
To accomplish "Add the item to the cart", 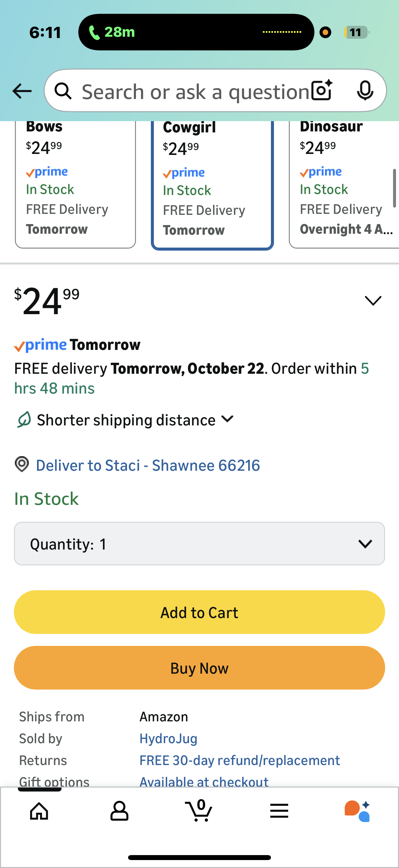I will pyautogui.click(x=199, y=612).
